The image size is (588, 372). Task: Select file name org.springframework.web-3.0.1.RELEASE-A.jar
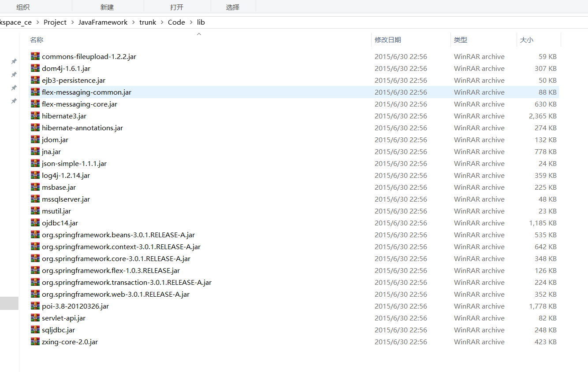[x=116, y=294]
